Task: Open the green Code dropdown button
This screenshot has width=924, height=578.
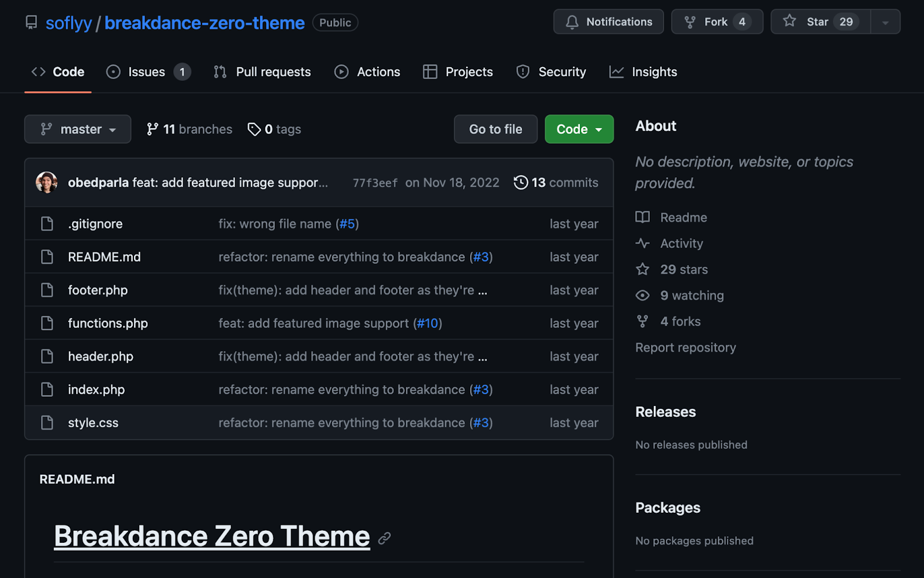Action: pos(579,129)
